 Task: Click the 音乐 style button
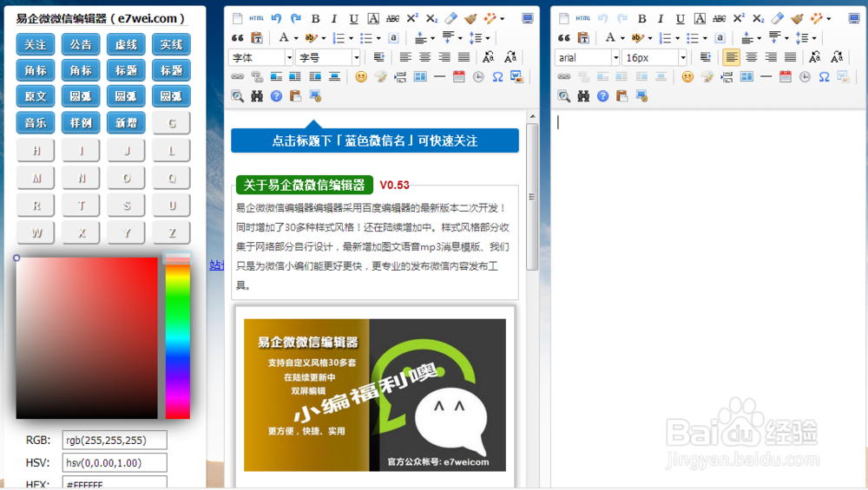coord(36,123)
